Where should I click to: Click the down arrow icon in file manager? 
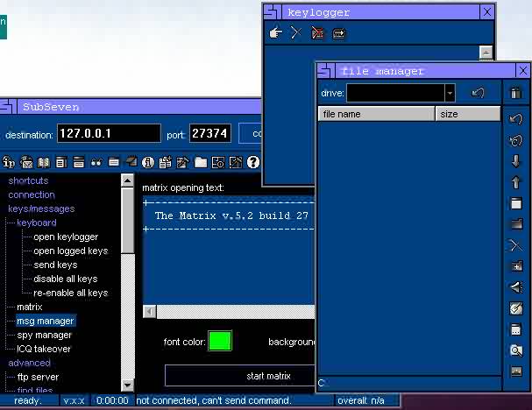516,161
